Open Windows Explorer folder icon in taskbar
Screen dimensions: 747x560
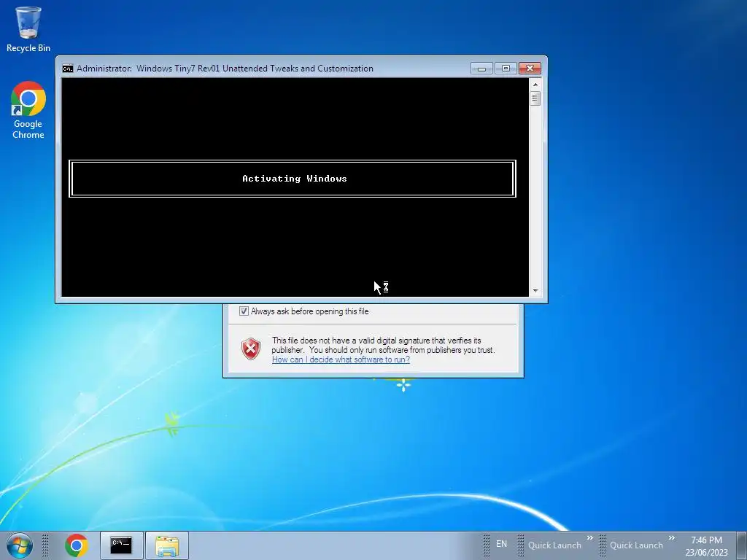pos(167,545)
